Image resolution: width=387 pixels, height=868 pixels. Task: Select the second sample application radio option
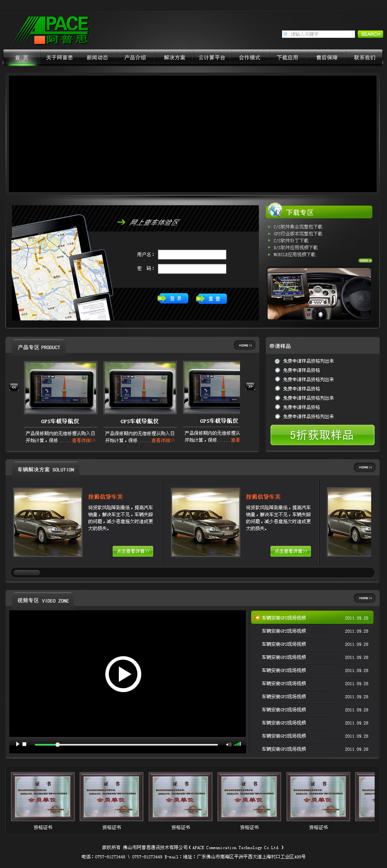click(x=277, y=370)
